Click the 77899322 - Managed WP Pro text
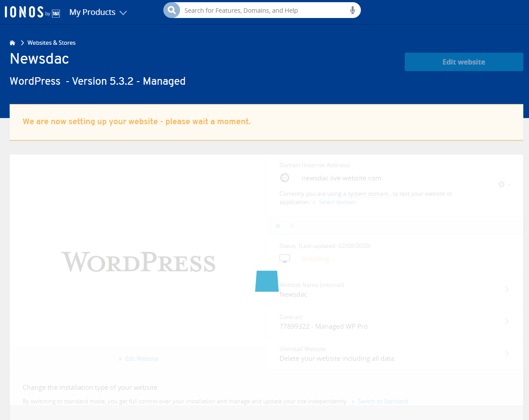The image size is (529, 420). 324,327
